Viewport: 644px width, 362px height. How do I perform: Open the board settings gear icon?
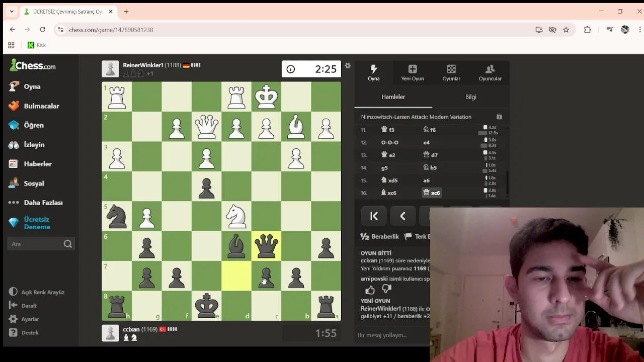[348, 66]
